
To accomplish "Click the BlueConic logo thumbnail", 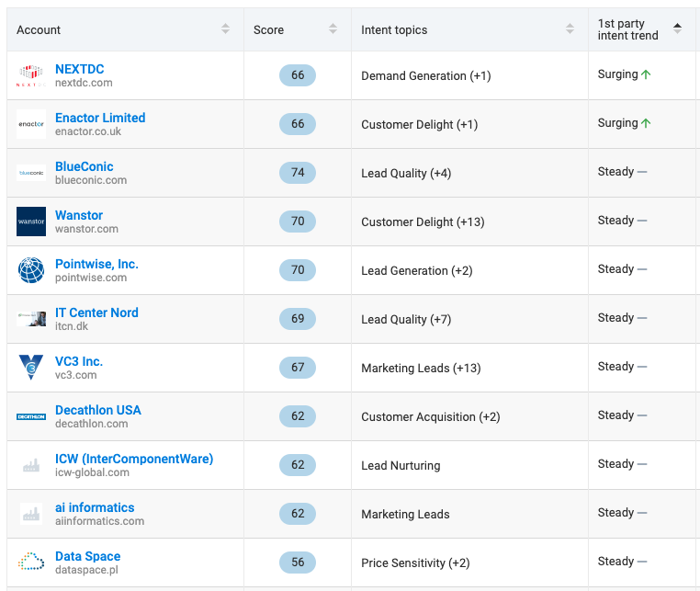I will (x=30, y=173).
